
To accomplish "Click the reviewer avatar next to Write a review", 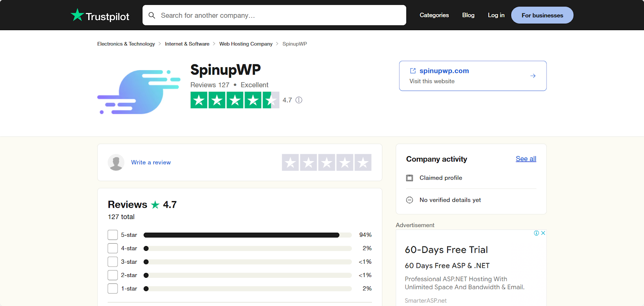I will pos(116,162).
